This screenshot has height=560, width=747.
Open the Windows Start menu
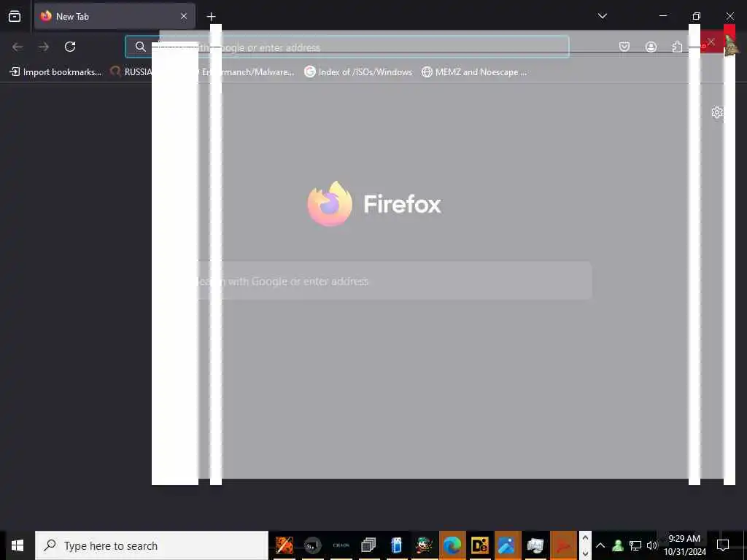(18, 545)
